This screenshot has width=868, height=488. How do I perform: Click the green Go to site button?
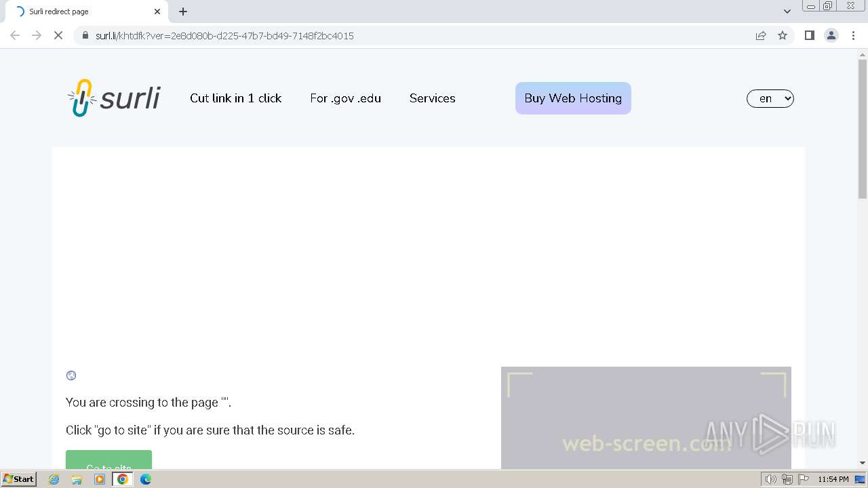(x=108, y=460)
